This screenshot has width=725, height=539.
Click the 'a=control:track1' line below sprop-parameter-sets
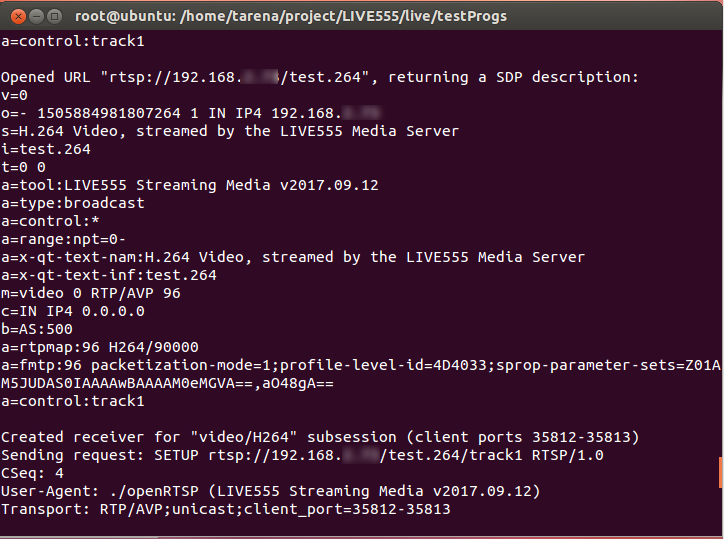point(73,401)
